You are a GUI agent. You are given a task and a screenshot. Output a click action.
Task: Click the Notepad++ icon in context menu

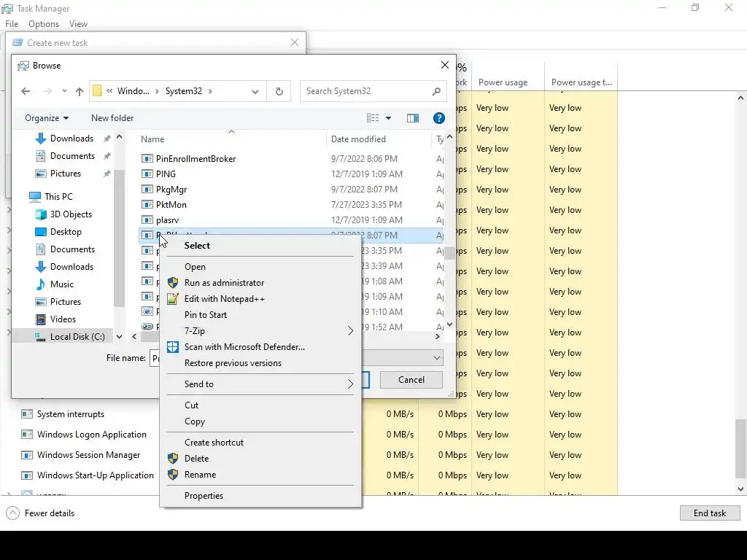pyautogui.click(x=173, y=299)
